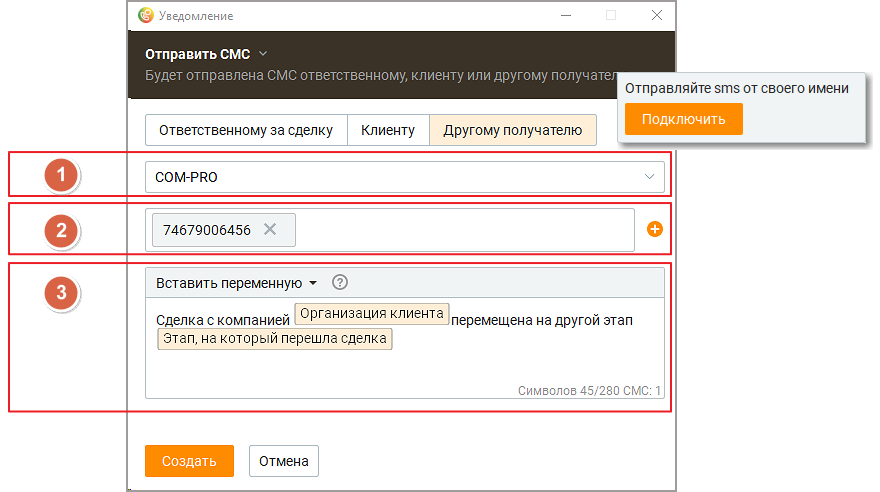
Task: Select the Другому получателю tab
Action: pyautogui.click(x=512, y=130)
